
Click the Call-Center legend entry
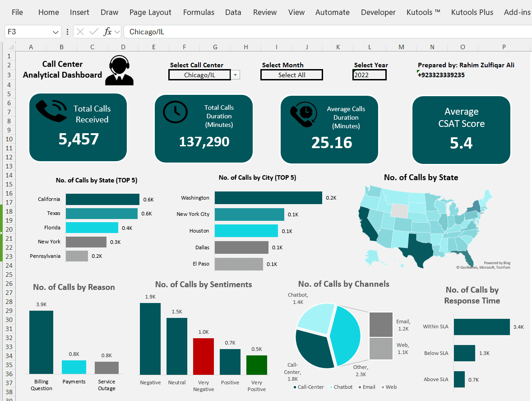pyautogui.click(x=308, y=387)
